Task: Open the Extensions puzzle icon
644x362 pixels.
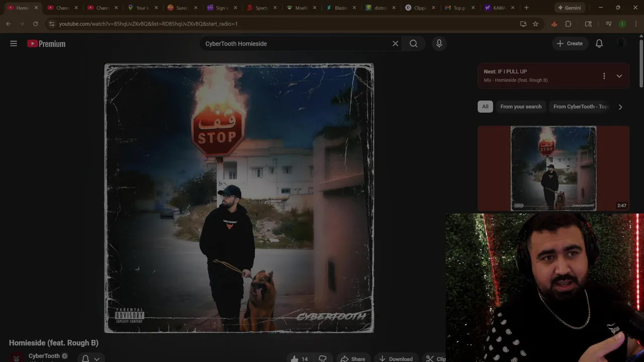Action: pos(568,24)
